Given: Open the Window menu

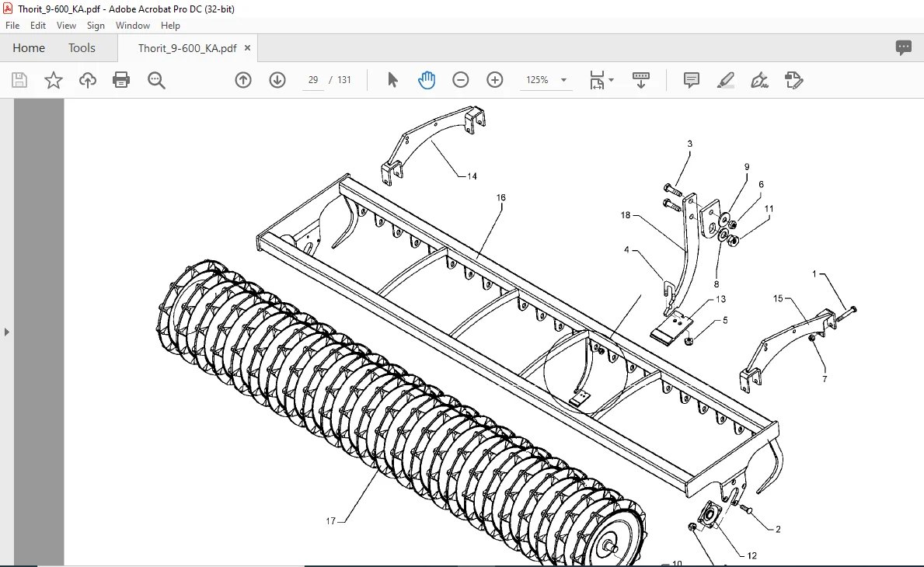Looking at the screenshot, I should (x=133, y=26).
